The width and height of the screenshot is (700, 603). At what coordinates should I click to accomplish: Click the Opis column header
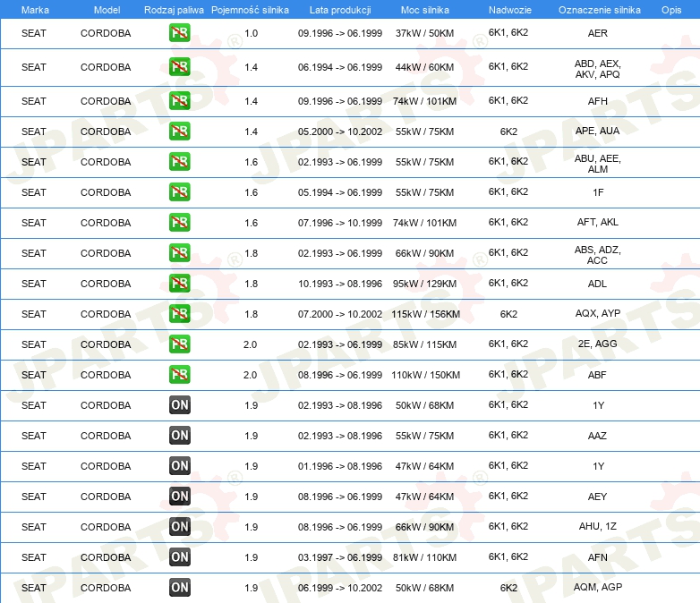(x=671, y=10)
